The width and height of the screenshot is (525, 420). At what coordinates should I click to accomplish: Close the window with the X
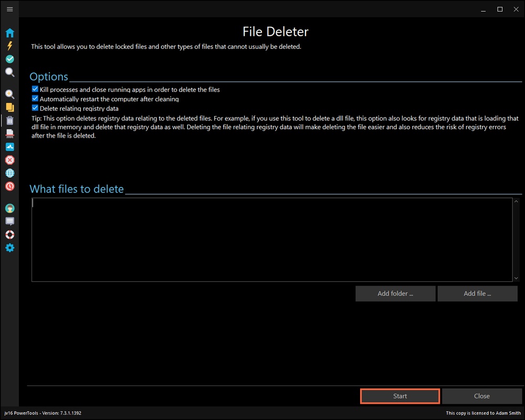(516, 9)
